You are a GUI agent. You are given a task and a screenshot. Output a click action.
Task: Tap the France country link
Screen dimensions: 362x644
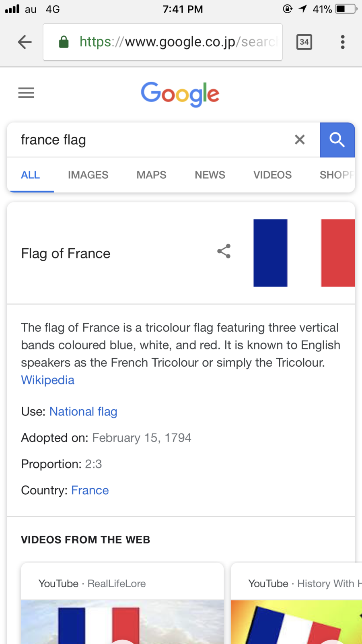(90, 490)
